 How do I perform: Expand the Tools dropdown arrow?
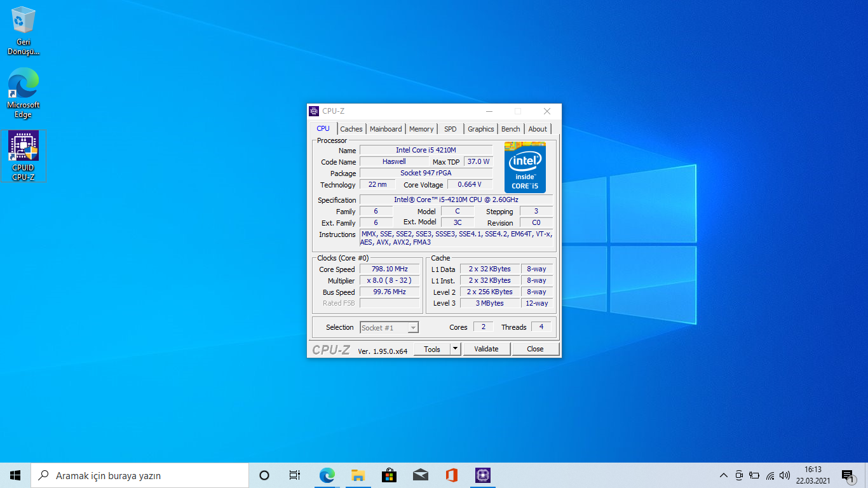pos(455,349)
